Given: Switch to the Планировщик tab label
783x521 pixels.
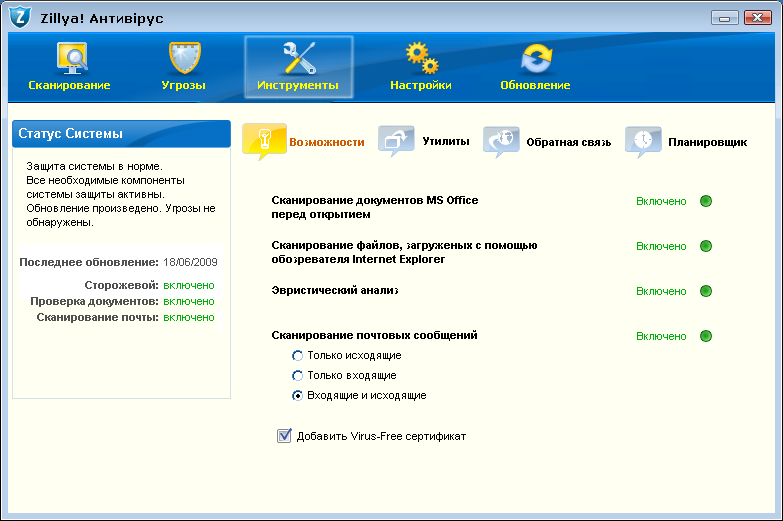Looking at the screenshot, I should 708,142.
